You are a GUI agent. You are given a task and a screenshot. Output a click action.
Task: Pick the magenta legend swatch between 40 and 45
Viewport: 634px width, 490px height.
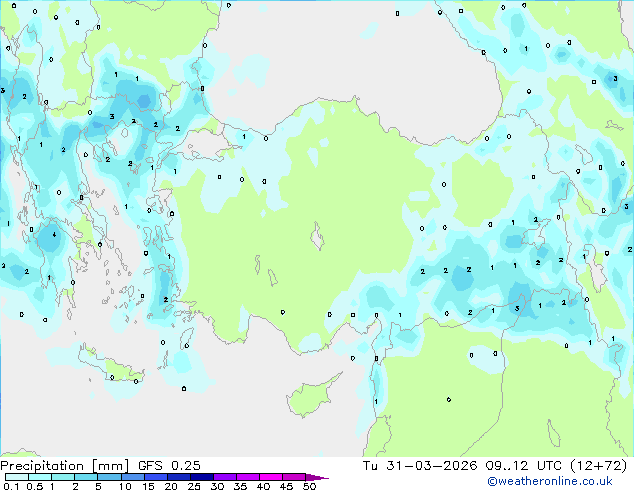tap(271, 477)
